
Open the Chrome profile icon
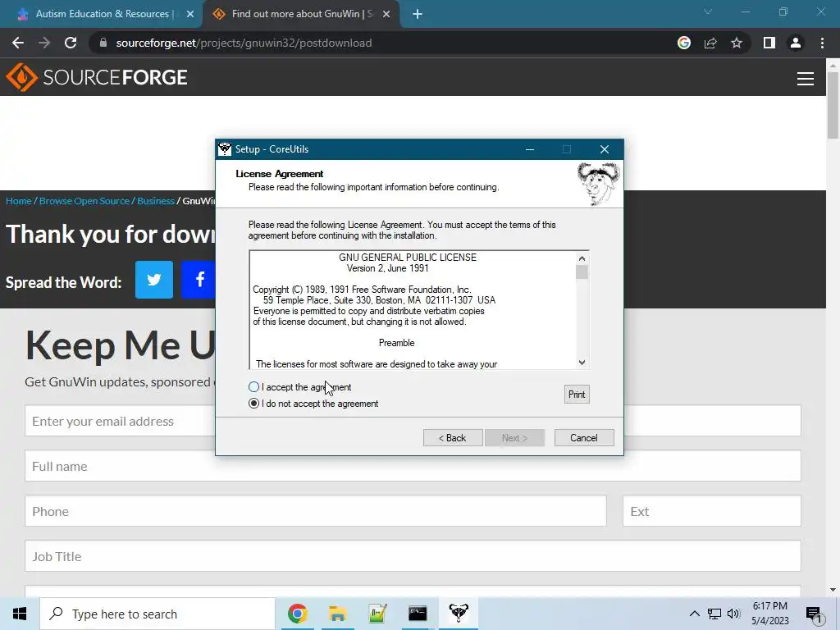pos(796,43)
